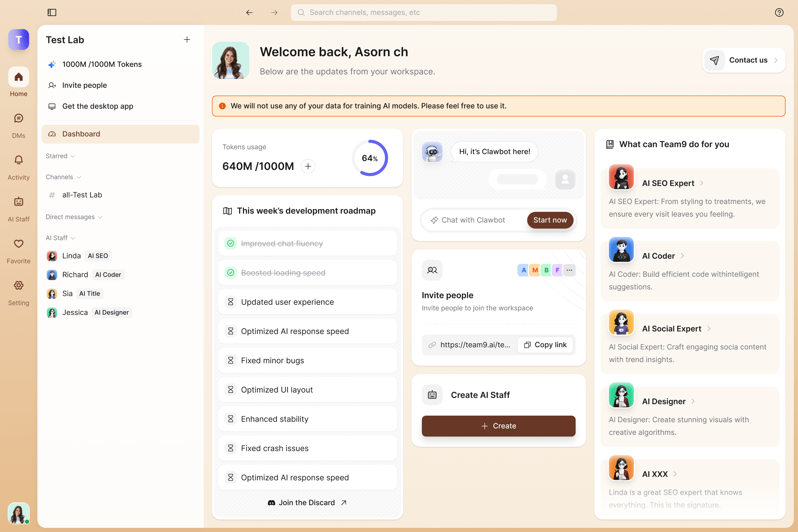798x532 pixels.
Task: Open DMs from the left rail
Action: coord(19,118)
